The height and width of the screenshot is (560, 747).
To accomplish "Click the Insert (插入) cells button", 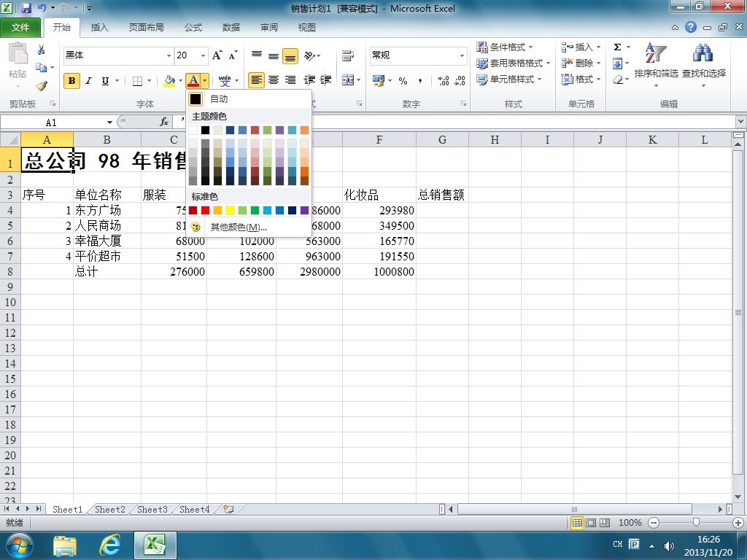I will pyautogui.click(x=580, y=47).
